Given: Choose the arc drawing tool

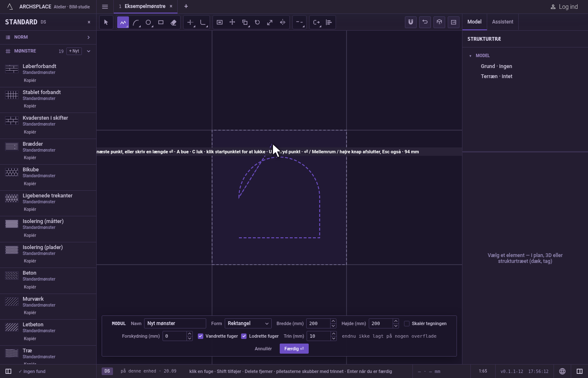Looking at the screenshot, I should pyautogui.click(x=136, y=22).
